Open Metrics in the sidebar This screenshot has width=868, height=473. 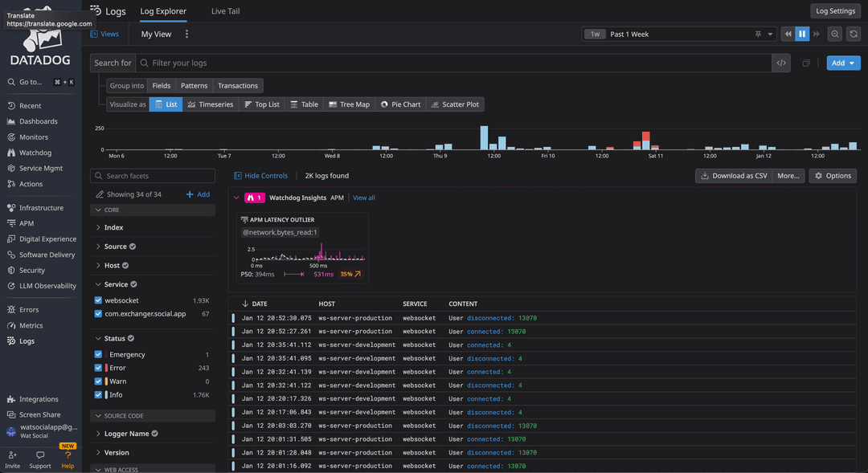25,326
